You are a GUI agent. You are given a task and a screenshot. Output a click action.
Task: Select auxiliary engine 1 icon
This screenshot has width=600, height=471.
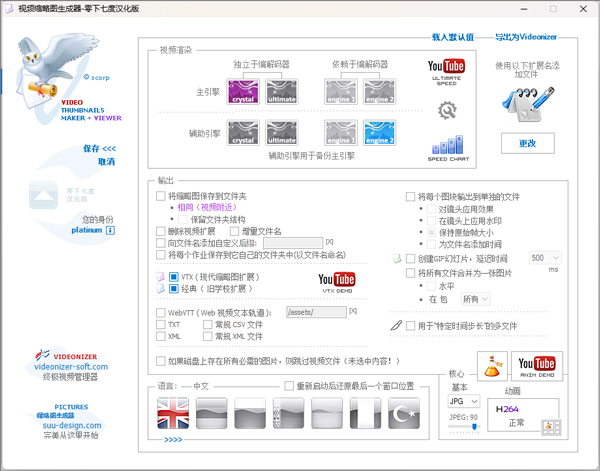341,133
